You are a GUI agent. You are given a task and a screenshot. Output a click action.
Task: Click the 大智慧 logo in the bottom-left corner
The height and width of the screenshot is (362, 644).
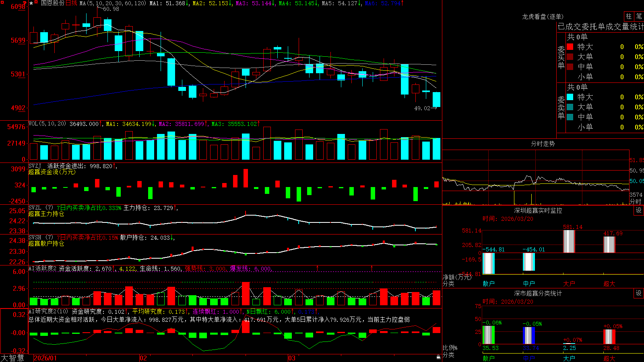point(12,358)
